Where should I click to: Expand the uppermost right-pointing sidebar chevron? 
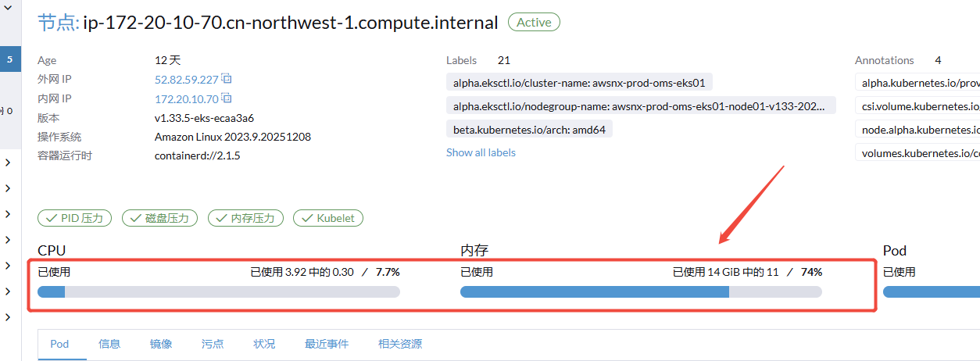(x=7, y=163)
